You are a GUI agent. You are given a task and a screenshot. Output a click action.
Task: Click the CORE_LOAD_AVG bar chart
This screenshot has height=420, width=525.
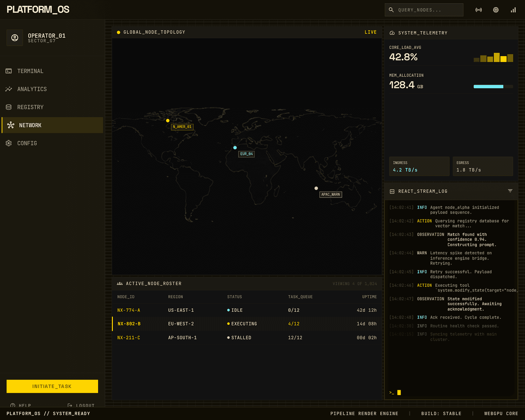pyautogui.click(x=493, y=57)
